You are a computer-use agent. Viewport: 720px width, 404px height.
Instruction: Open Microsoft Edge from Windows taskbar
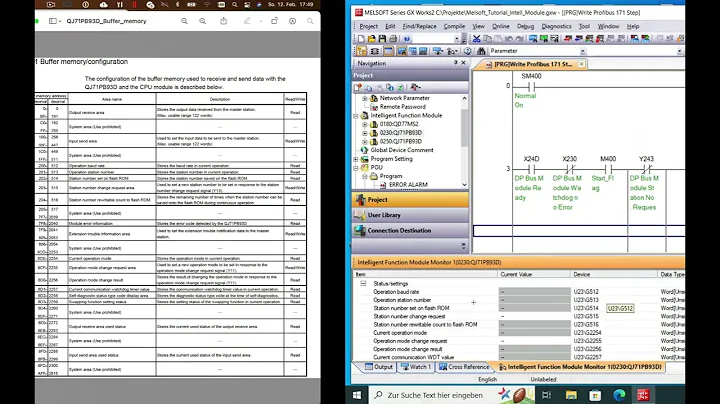619,394
